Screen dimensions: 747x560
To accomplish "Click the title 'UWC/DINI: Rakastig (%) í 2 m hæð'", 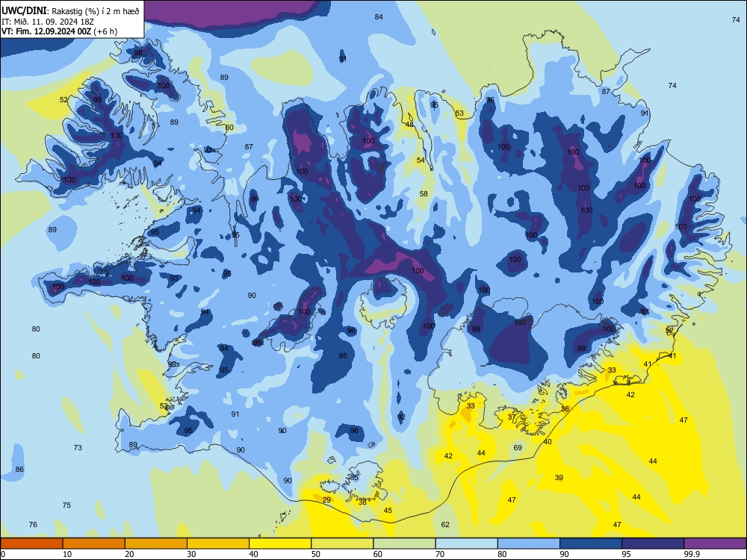I will click(70, 11).
